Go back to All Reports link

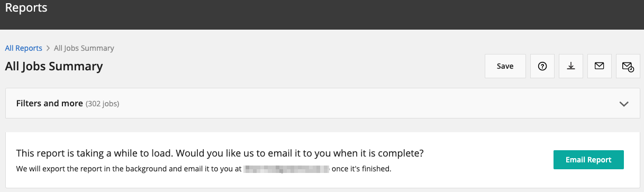[24, 48]
